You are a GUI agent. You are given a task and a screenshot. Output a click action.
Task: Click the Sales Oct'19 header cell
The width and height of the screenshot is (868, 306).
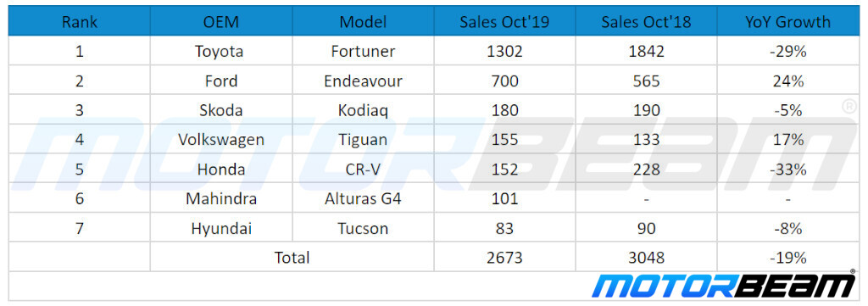click(504, 22)
